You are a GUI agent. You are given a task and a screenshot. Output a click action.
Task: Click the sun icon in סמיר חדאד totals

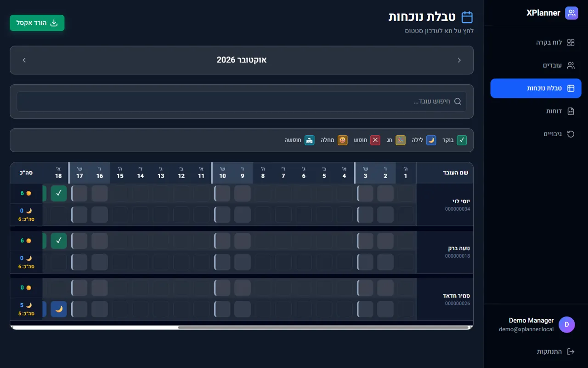point(28,287)
